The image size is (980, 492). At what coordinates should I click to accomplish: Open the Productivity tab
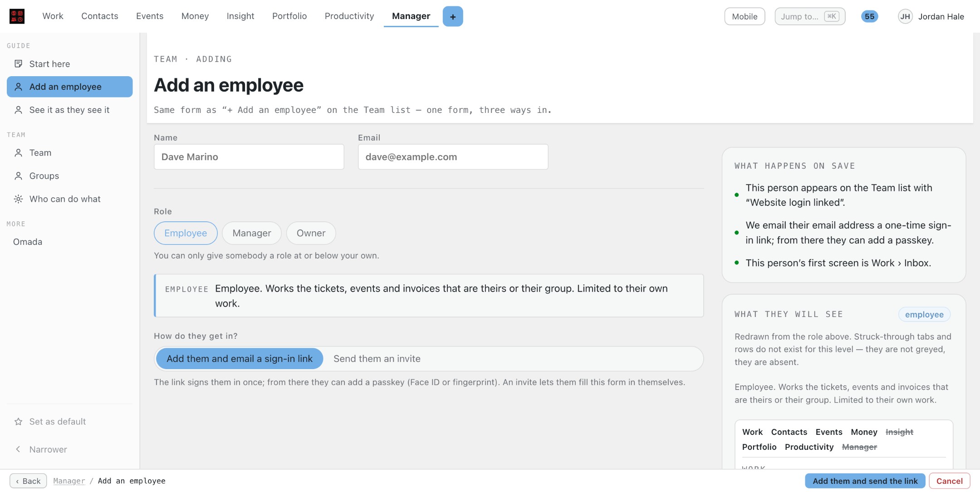click(349, 16)
